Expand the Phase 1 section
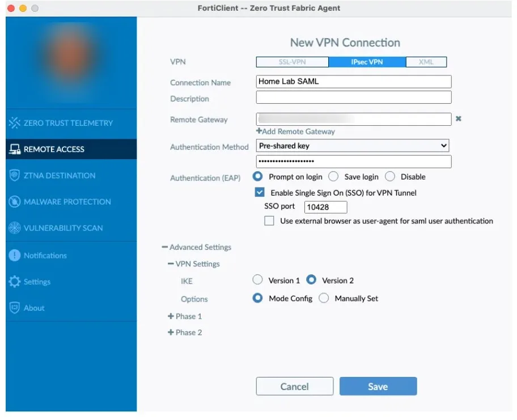Image resolution: width=517 pixels, height=420 pixels. pos(171,316)
